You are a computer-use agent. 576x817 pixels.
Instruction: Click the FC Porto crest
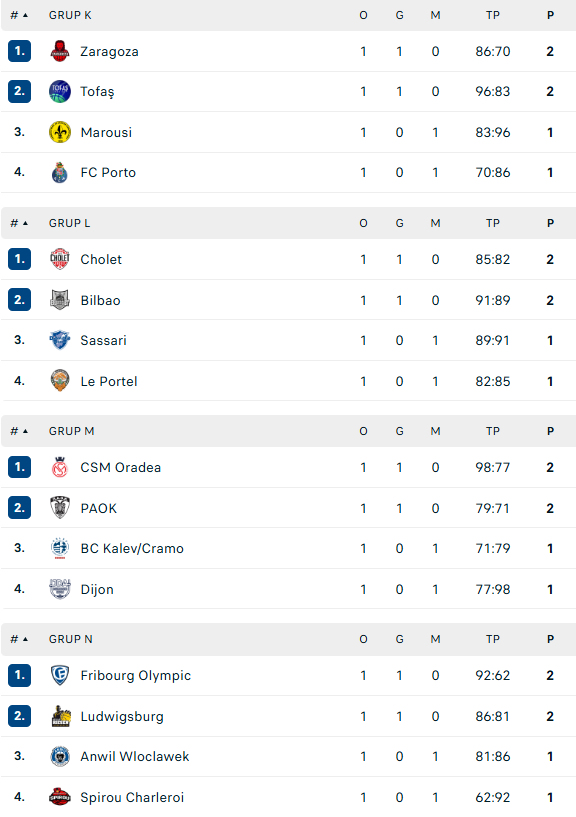click(x=60, y=172)
